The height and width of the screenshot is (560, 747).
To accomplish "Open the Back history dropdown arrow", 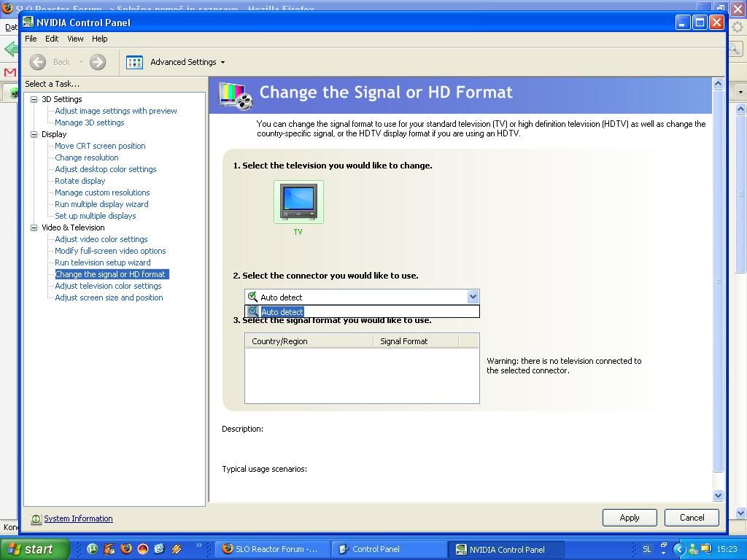I will 81,62.
